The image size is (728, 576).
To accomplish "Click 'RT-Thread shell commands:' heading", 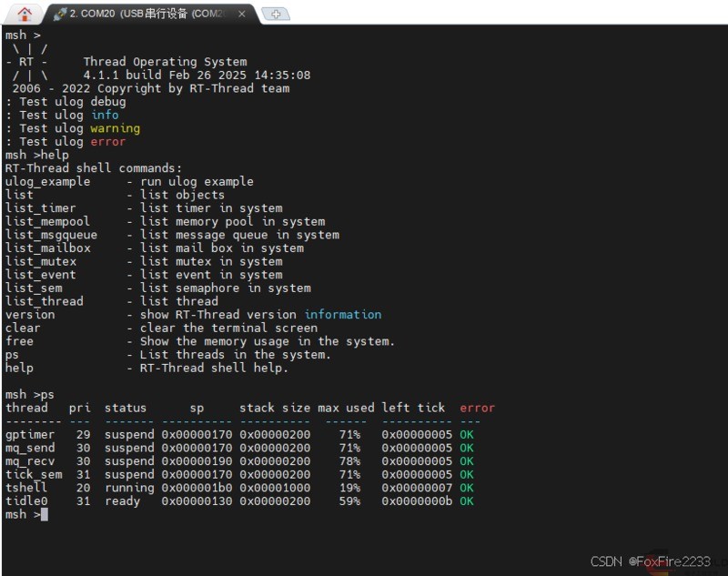I will pos(94,168).
